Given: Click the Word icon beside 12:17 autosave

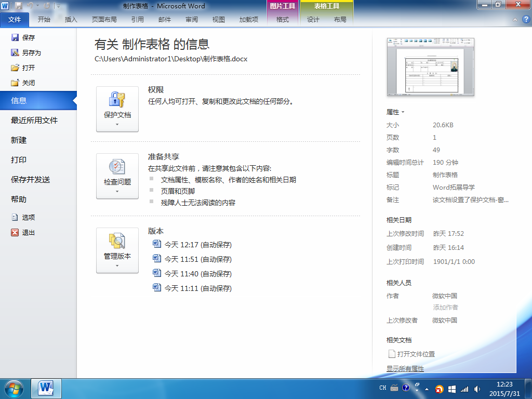Looking at the screenshot, I should tap(156, 244).
